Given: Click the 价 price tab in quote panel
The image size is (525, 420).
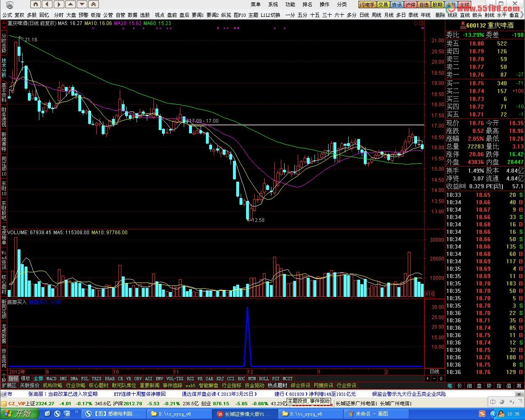Looking at the screenshot, I should pos(459,386).
